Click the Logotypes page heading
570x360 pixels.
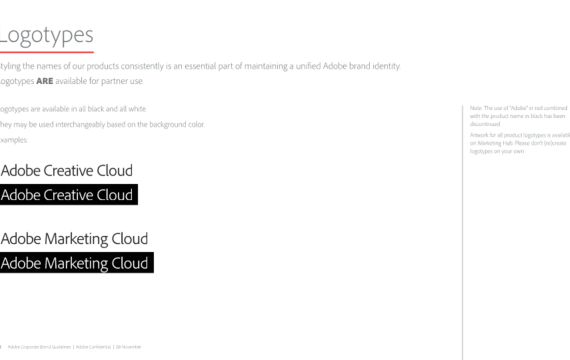point(47,36)
